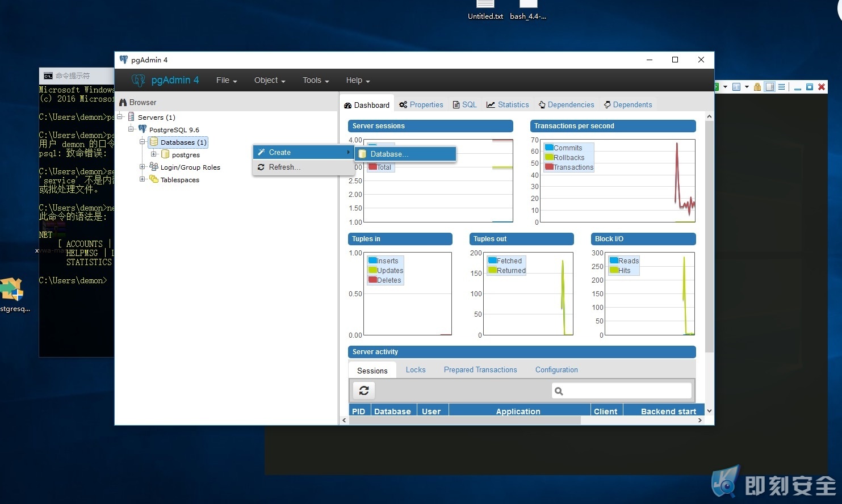Open the Object dropdown menu

point(270,81)
